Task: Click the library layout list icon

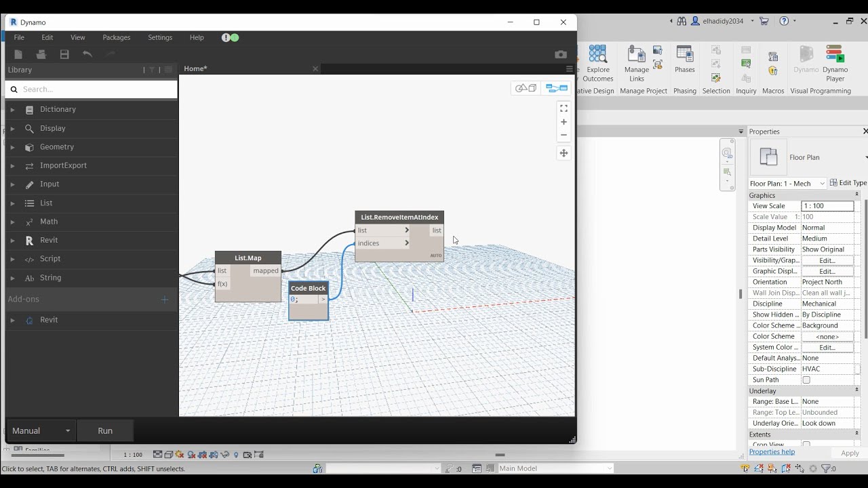Action: tap(167, 70)
